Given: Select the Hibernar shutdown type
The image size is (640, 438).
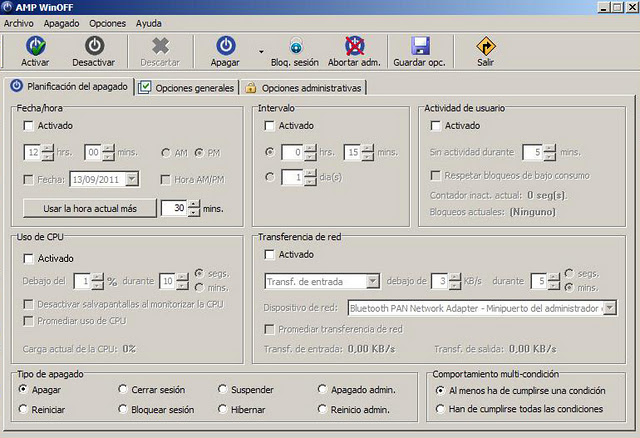Looking at the screenshot, I should pyautogui.click(x=223, y=409).
